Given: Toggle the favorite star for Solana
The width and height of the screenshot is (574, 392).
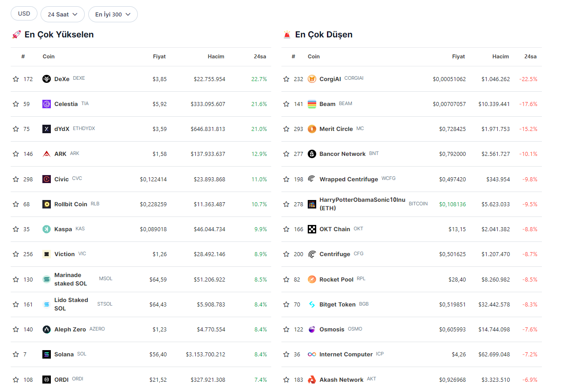Looking at the screenshot, I should click(16, 354).
